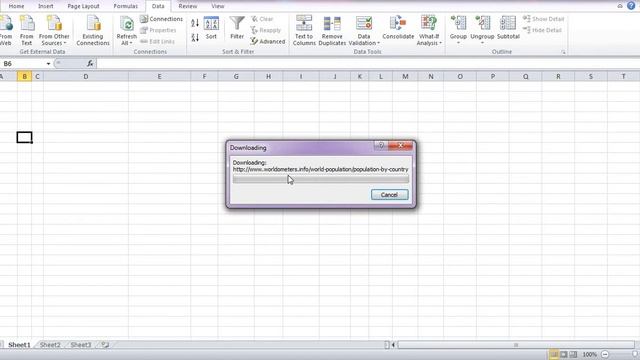Insert a new worksheet tab
This screenshot has height=360, width=640.
pyautogui.click(x=105, y=345)
